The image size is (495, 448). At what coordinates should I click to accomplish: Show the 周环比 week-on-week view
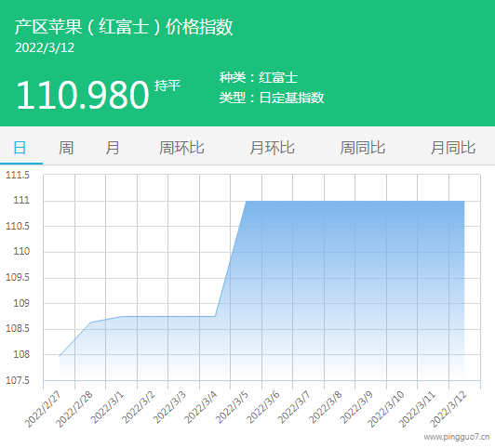(181, 148)
